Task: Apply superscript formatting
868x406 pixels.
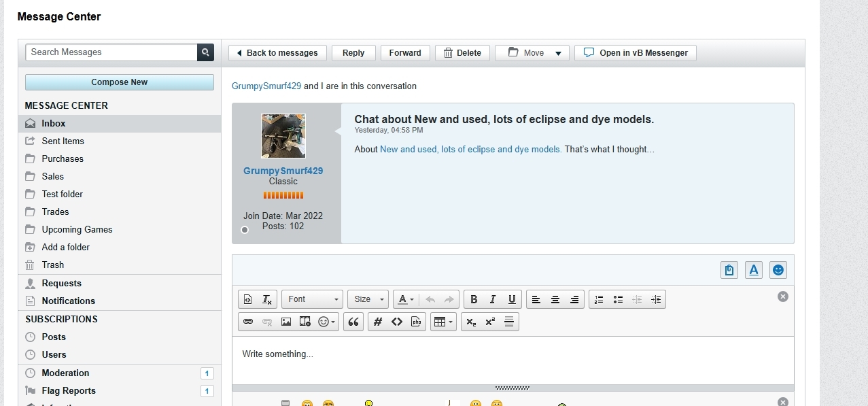Action: (490, 322)
